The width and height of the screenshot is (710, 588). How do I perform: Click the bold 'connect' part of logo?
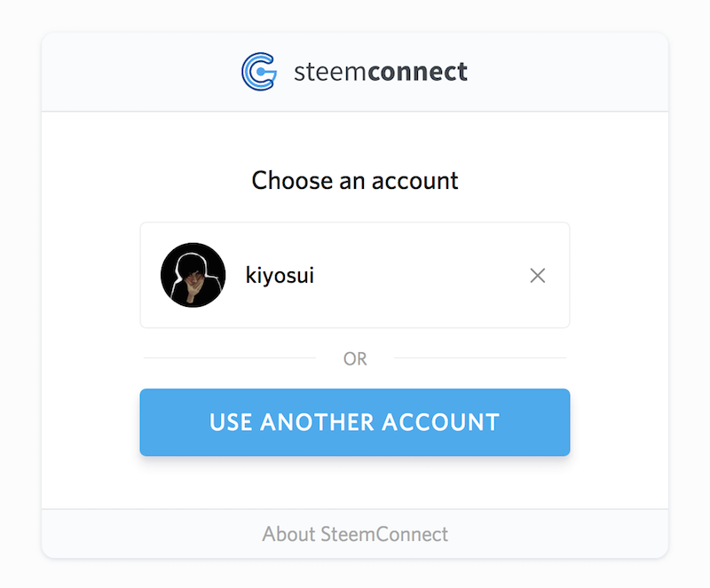(417, 72)
